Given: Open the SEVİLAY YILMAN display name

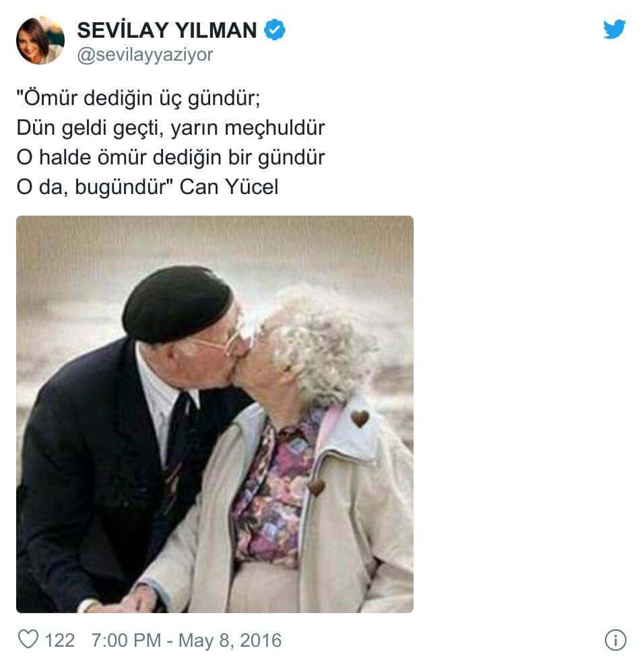Looking at the screenshot, I should [167, 30].
